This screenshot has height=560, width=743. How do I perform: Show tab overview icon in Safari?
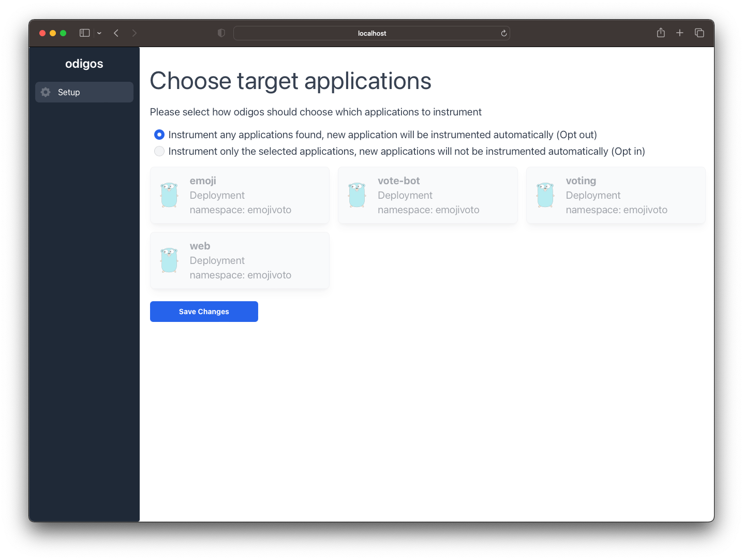tap(700, 33)
